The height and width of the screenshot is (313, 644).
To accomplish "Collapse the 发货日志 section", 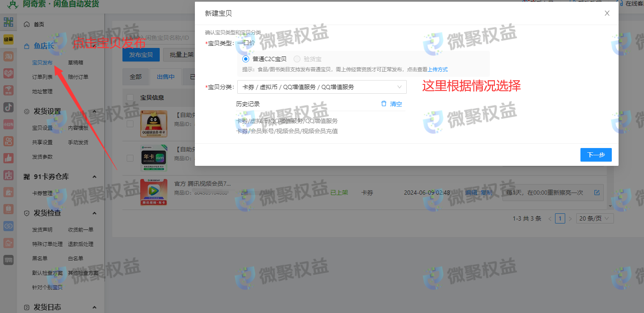I will [x=94, y=307].
